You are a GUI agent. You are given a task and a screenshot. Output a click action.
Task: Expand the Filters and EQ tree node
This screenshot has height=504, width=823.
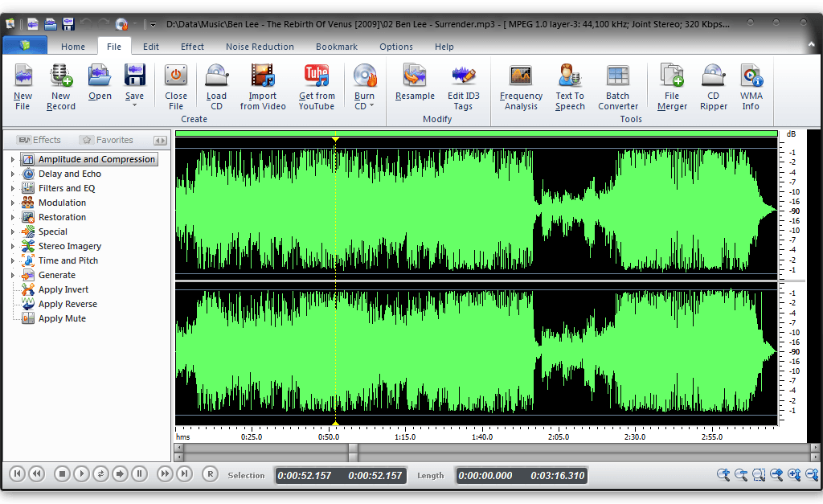tap(12, 189)
